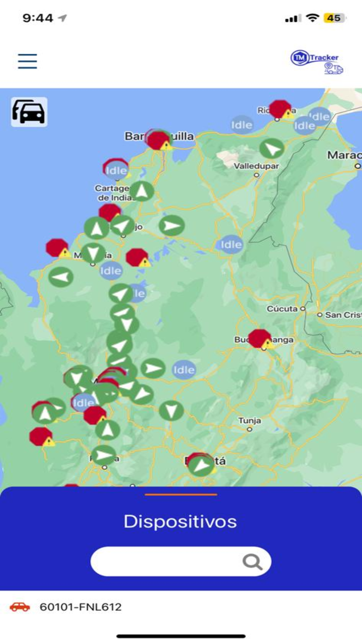The height and width of the screenshot is (644, 362).
Task: Select the green up arrow marker above Pereira
Action: (108, 430)
